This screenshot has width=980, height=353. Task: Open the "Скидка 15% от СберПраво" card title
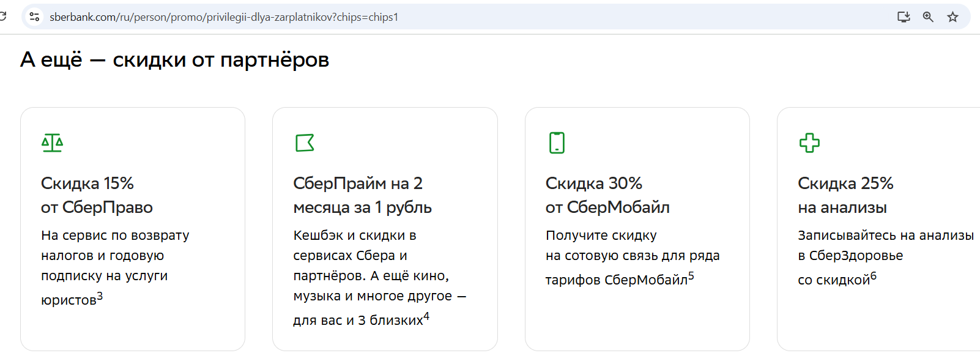click(97, 195)
